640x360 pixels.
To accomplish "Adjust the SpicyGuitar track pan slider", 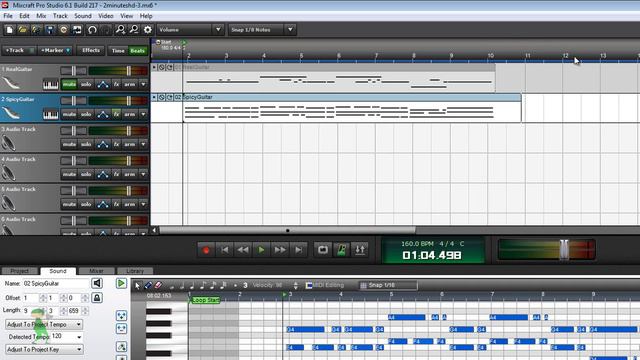I will 73,100.
